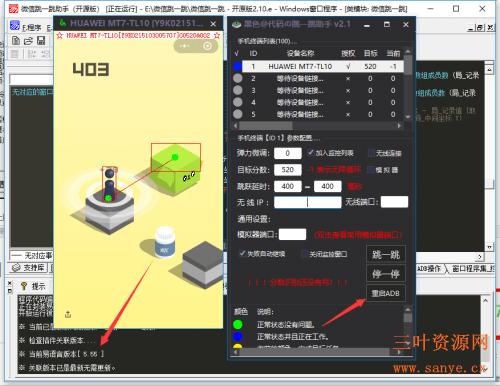The image size is (500, 386).
Task: Click the share icon in the game screen
Action: pyautogui.click(x=68, y=314)
